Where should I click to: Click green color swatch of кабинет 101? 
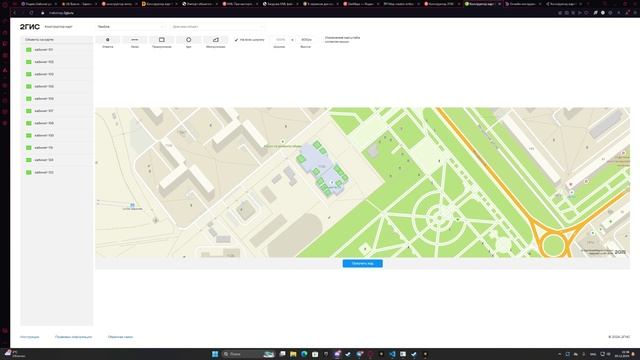[x=29, y=50]
